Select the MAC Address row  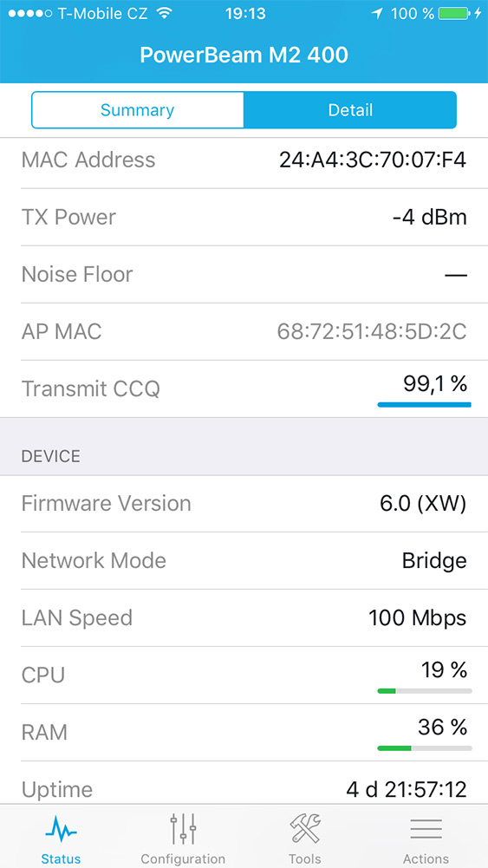(244, 160)
